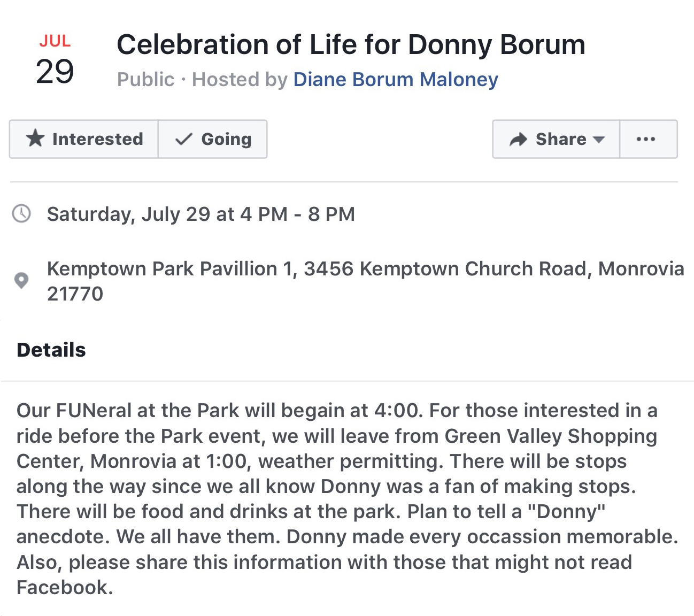
Task: Mark yourself as Interested in the event
Action: click(84, 139)
